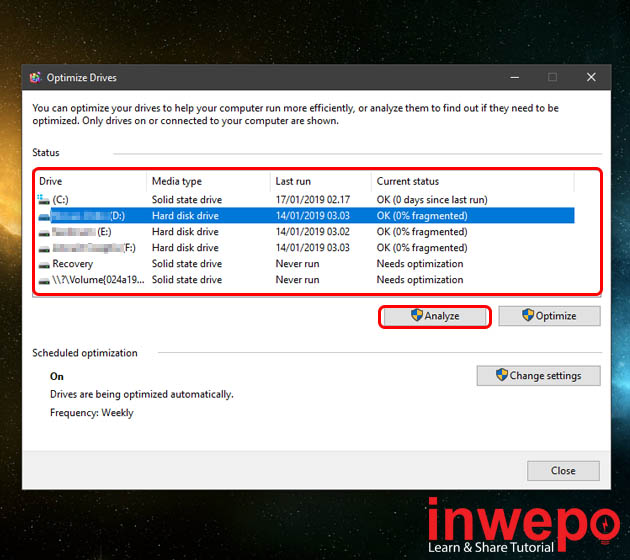
Task: Click 'Never run' cell in Volume row
Action: point(297,280)
